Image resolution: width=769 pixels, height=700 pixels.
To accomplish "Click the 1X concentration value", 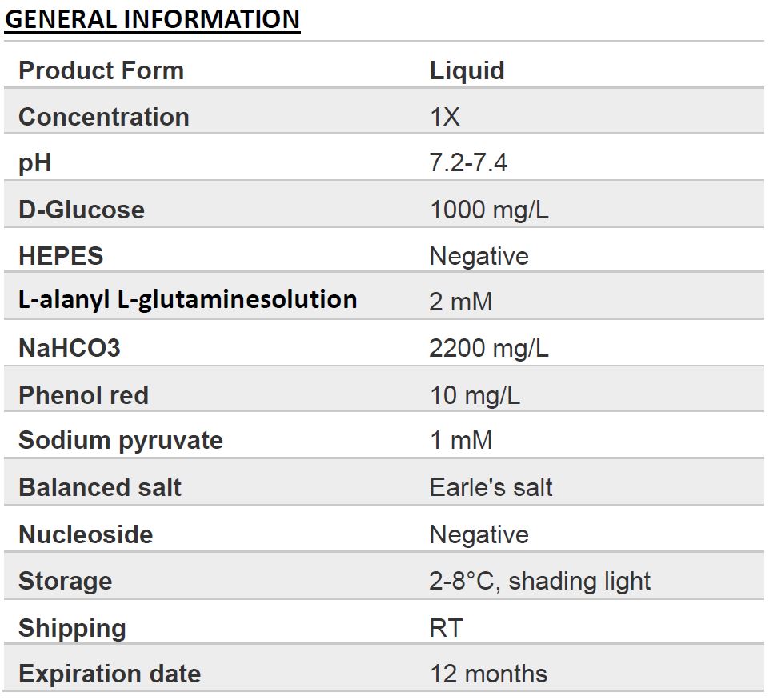I will (445, 117).
